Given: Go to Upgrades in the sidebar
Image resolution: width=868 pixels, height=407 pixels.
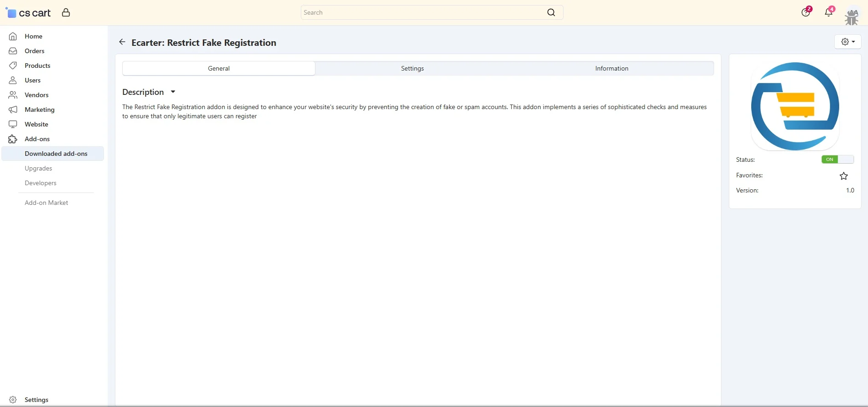Looking at the screenshot, I should (x=38, y=168).
